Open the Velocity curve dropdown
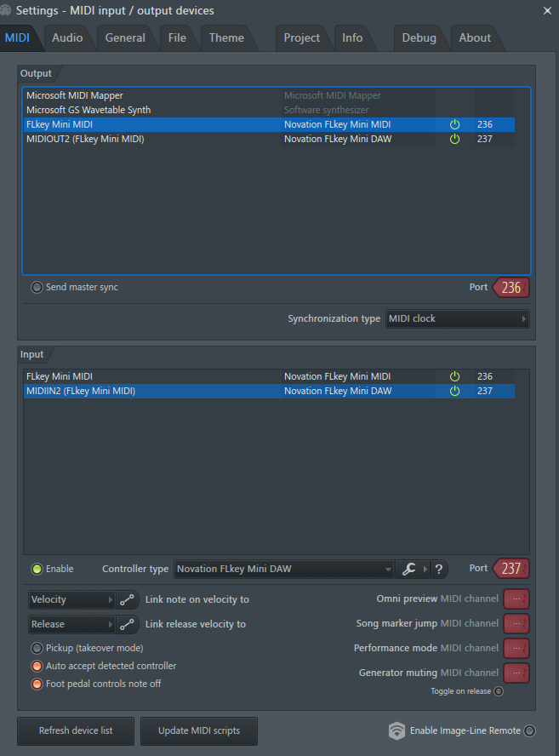The image size is (559, 756). pos(71,600)
